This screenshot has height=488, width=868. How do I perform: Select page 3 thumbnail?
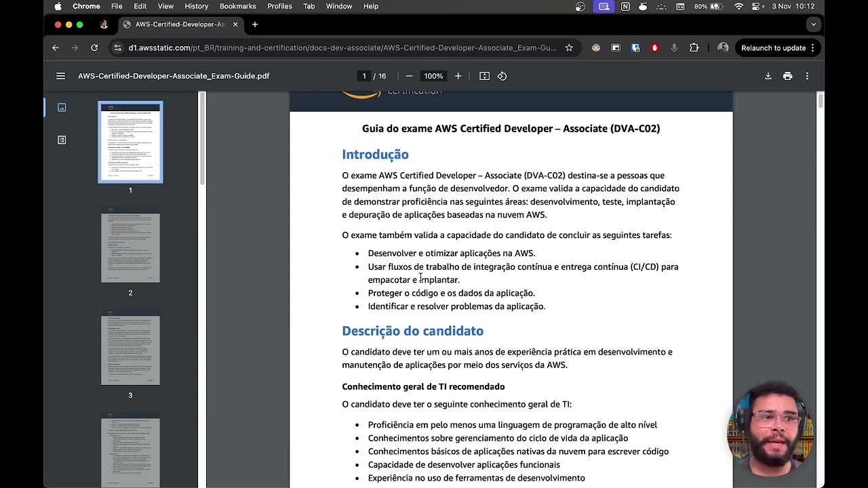[x=130, y=348]
